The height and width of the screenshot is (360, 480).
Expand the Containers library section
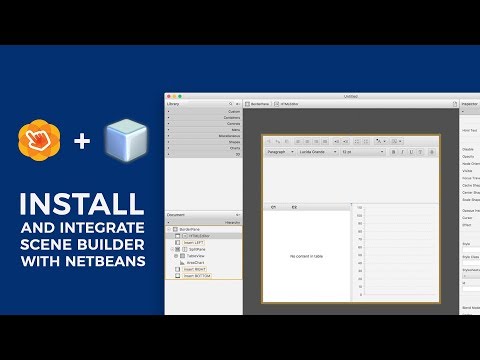tap(204, 118)
